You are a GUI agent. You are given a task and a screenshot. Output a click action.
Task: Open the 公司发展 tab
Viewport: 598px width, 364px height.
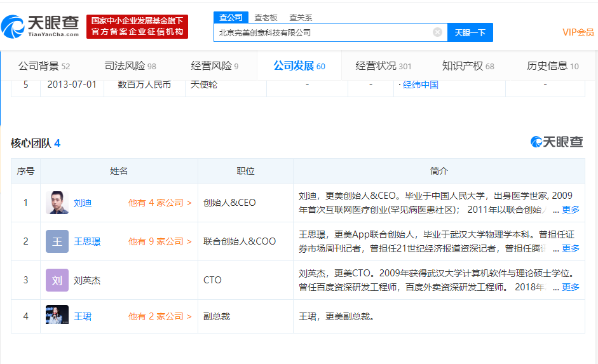tap(299, 66)
